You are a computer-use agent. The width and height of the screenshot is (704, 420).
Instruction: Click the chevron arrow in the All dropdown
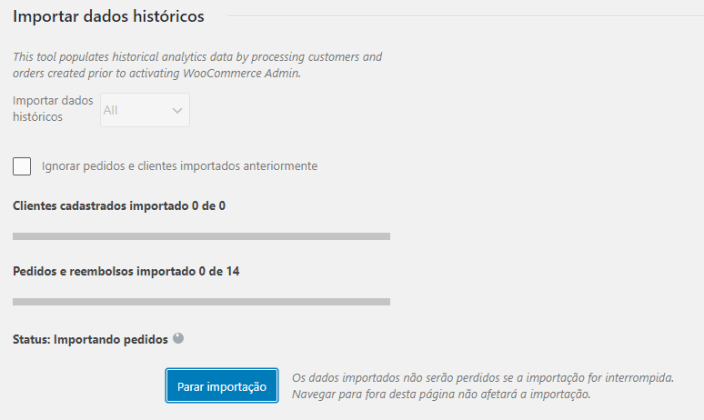[x=177, y=110]
